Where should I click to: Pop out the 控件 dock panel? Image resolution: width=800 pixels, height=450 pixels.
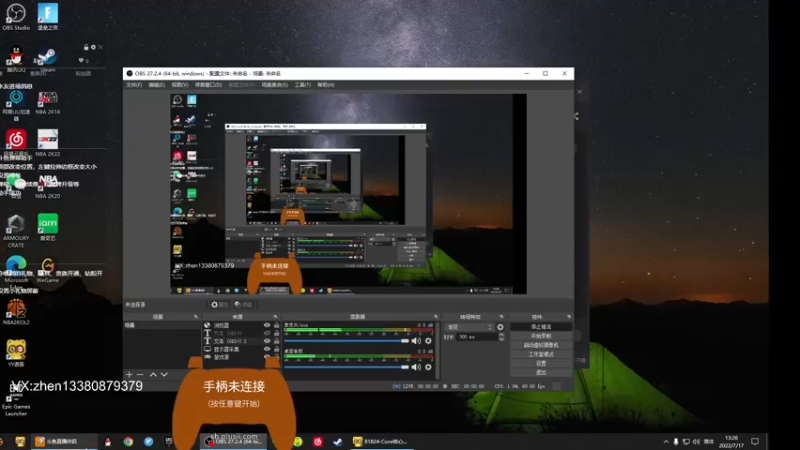click(569, 317)
